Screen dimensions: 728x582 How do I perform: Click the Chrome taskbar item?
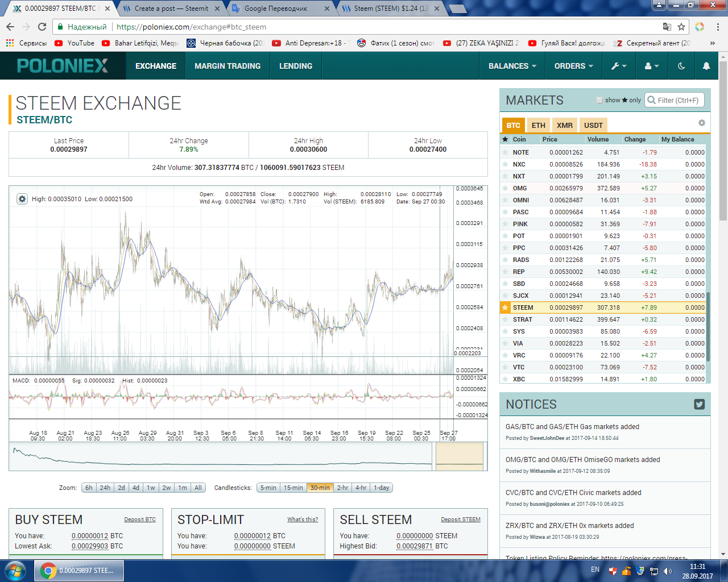click(80, 571)
